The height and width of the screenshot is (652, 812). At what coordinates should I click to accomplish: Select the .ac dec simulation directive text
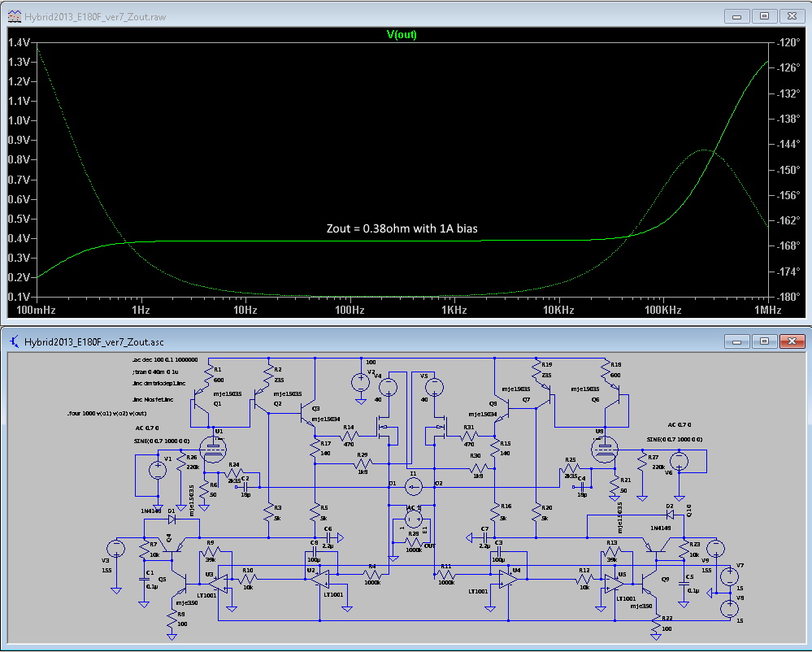click(164, 359)
